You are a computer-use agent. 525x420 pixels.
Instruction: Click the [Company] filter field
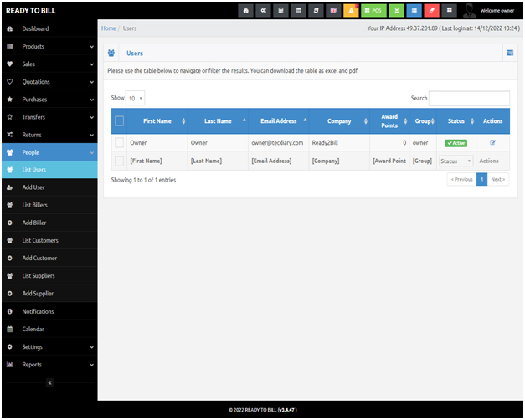point(339,161)
